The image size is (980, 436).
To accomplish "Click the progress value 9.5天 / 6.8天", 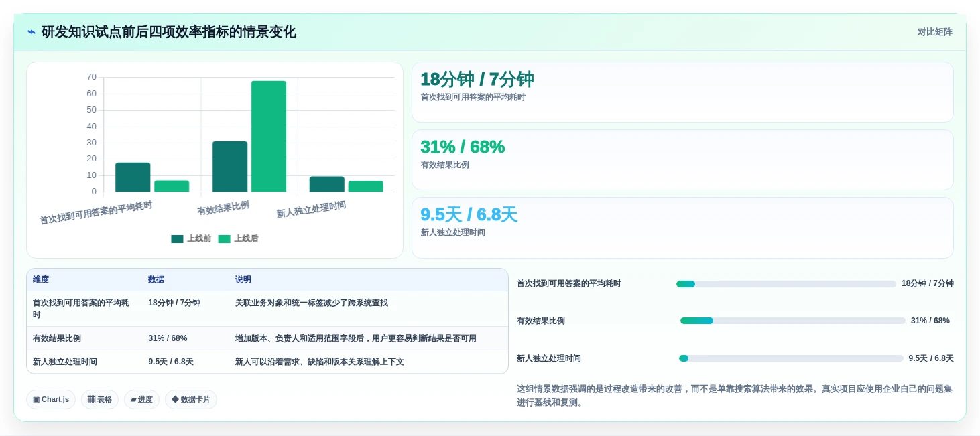I will pyautogui.click(x=931, y=358).
